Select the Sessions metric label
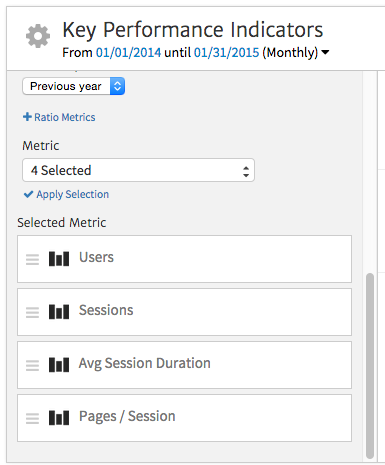 (106, 310)
